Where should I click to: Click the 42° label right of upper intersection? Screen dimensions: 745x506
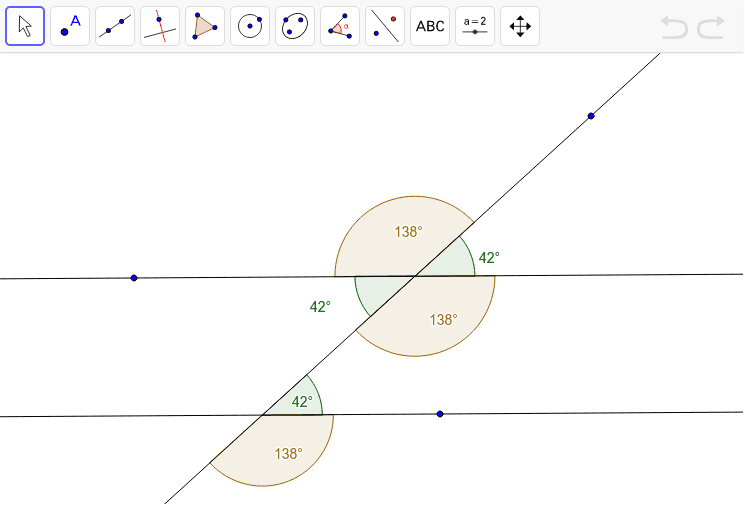click(489, 258)
